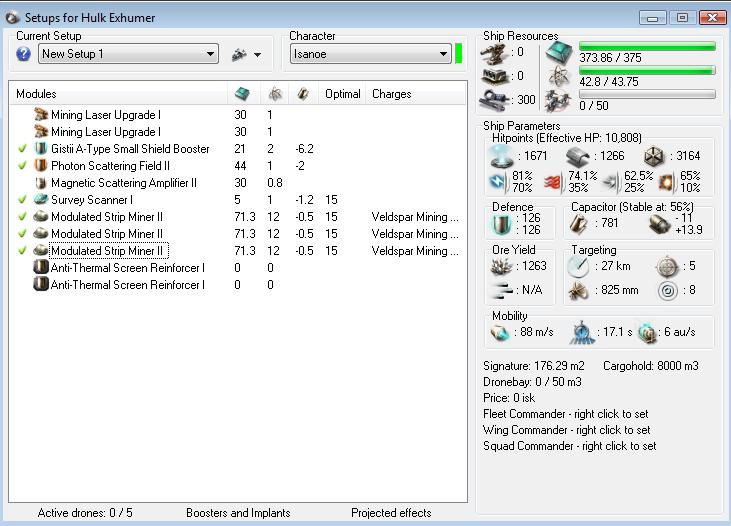The image size is (731, 526).
Task: Open the Active drones panel
Action: click(85, 513)
